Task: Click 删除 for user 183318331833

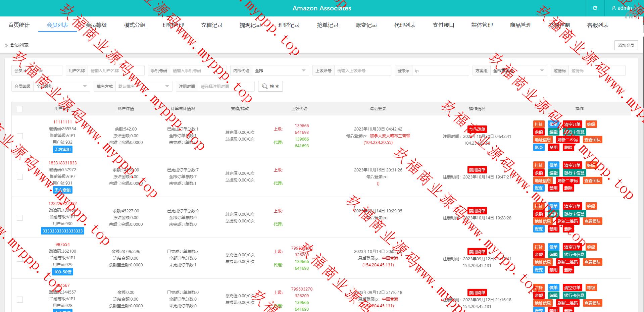Action: click(x=568, y=188)
